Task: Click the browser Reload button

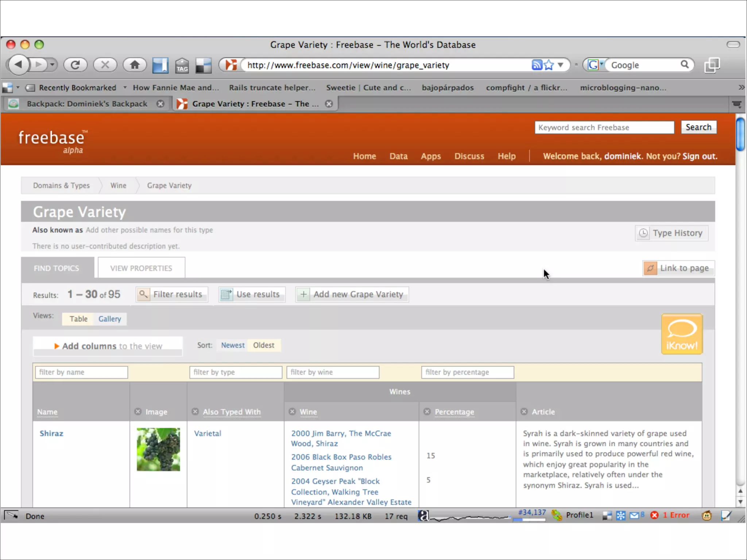Action: [x=75, y=65]
